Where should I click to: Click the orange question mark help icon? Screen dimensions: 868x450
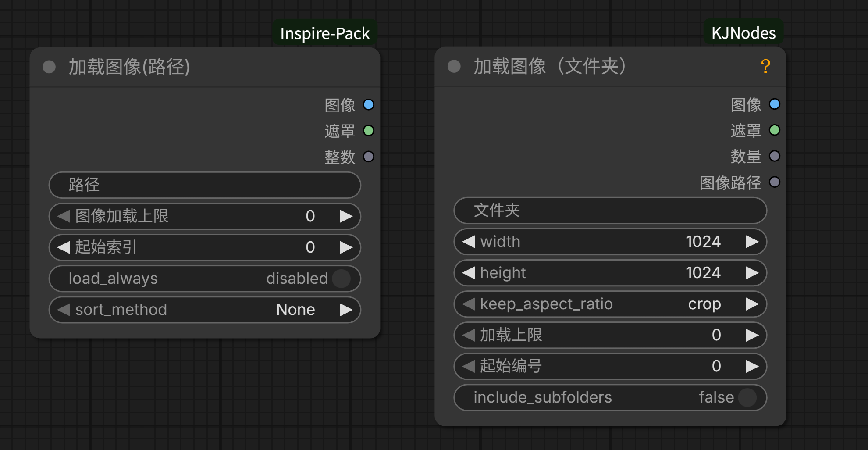point(765,66)
